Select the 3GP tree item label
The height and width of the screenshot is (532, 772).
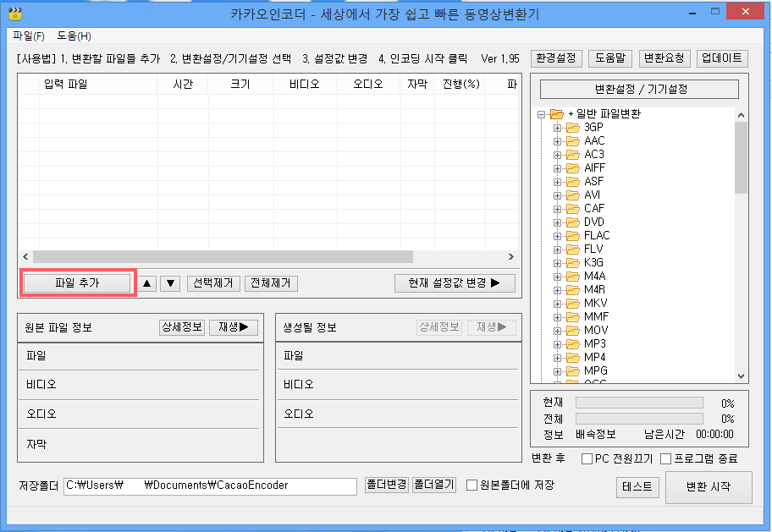593,128
